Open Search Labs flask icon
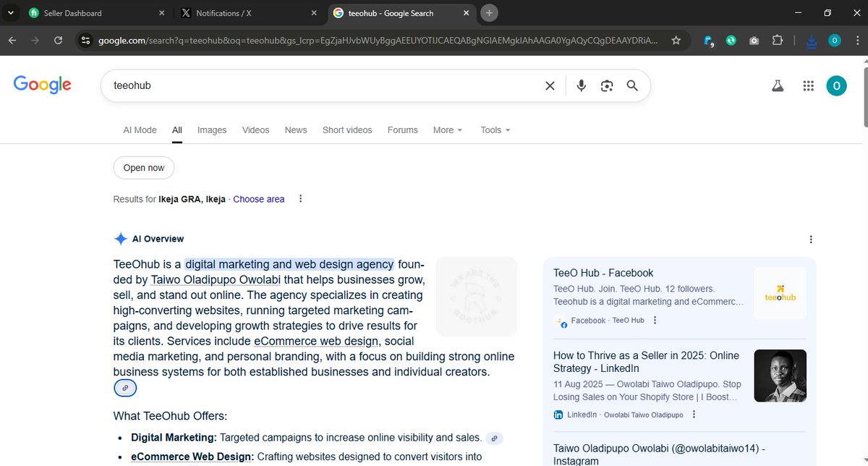868x466 pixels. [x=778, y=85]
